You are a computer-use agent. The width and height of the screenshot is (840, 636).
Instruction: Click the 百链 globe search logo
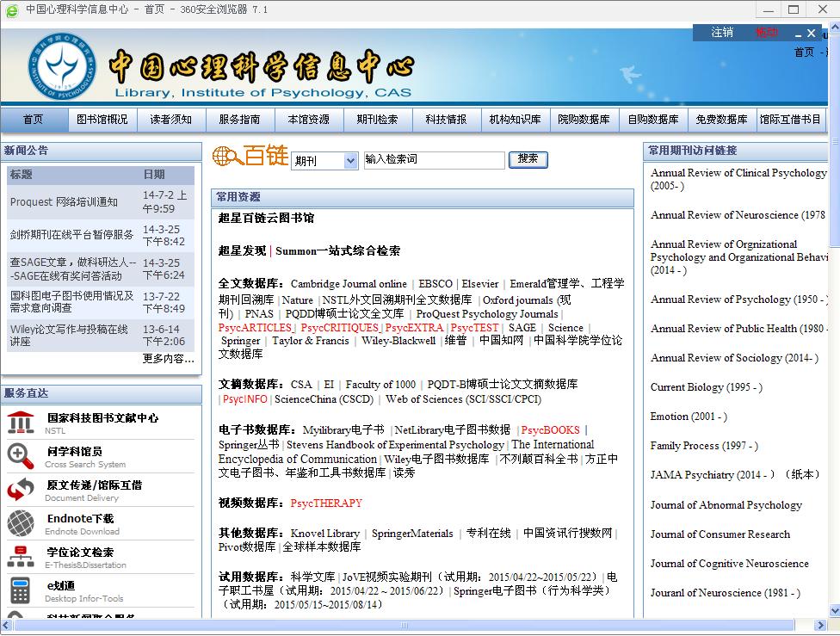click(x=250, y=156)
